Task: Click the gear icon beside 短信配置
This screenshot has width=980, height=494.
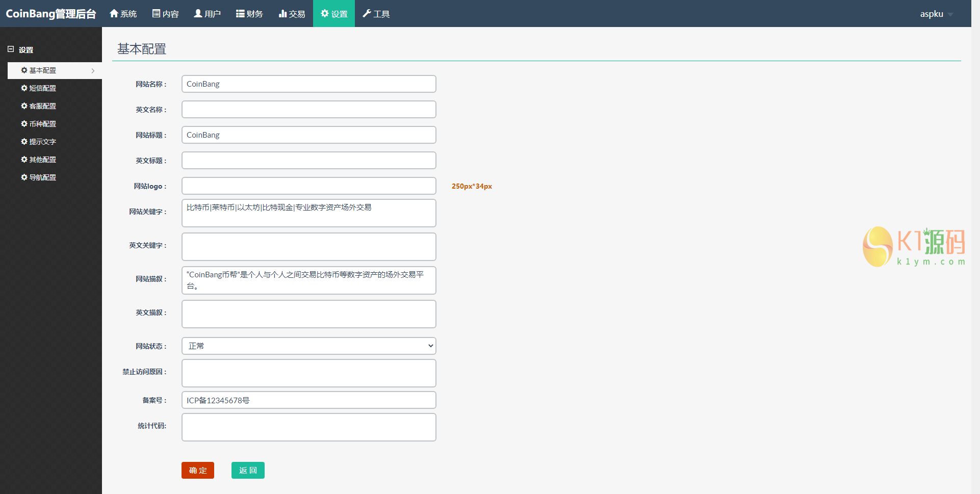Action: coord(24,88)
